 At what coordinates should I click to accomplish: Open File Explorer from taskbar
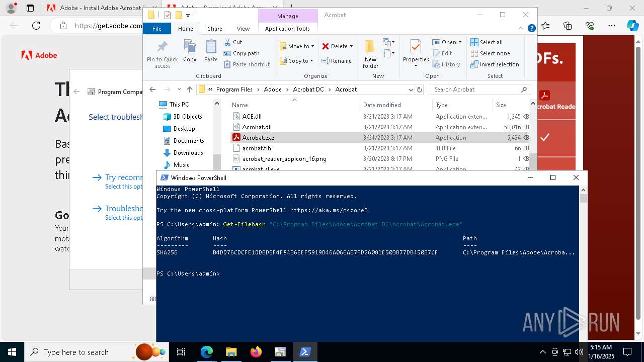click(x=231, y=352)
